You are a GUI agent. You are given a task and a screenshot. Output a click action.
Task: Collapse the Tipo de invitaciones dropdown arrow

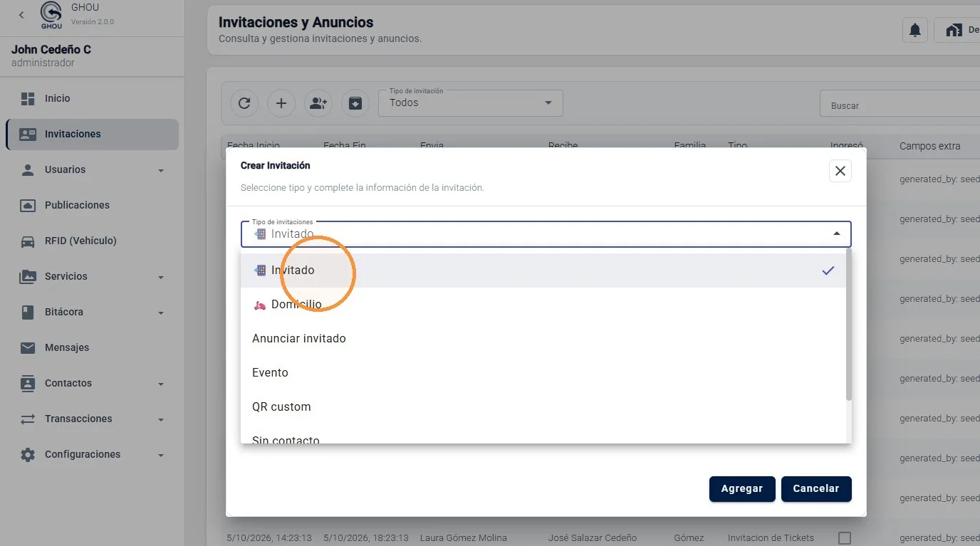[x=837, y=233]
